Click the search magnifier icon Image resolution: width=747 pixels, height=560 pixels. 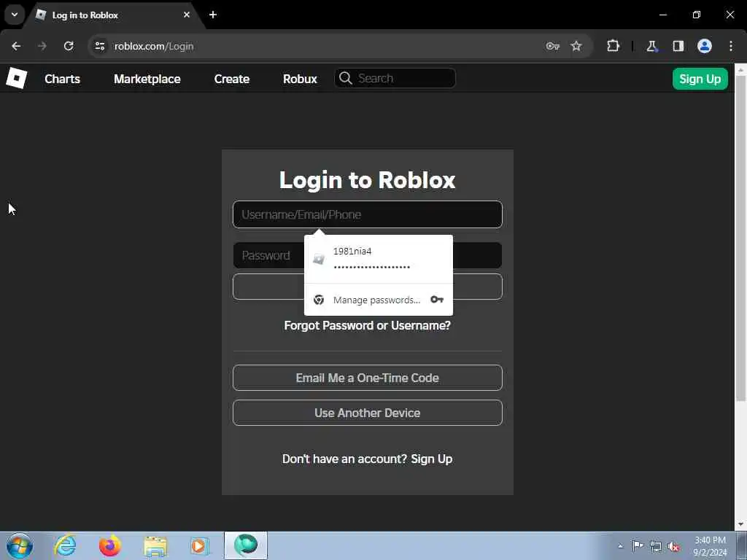345,78
